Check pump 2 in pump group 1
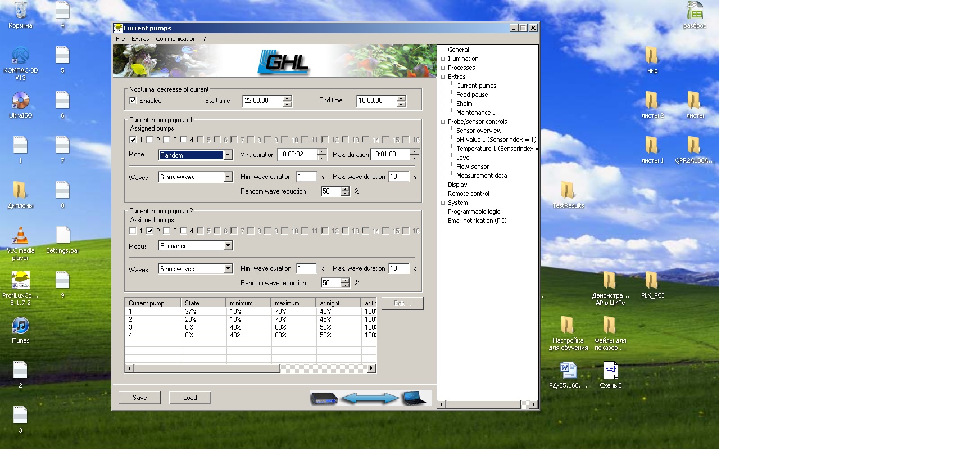Viewport: 980px width, 450px height. click(x=149, y=139)
